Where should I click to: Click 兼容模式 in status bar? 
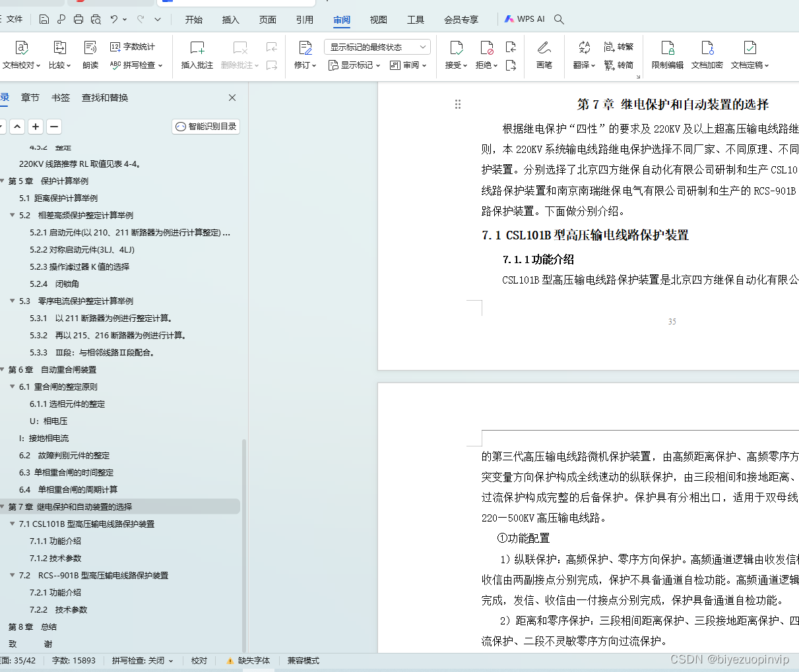(x=304, y=660)
